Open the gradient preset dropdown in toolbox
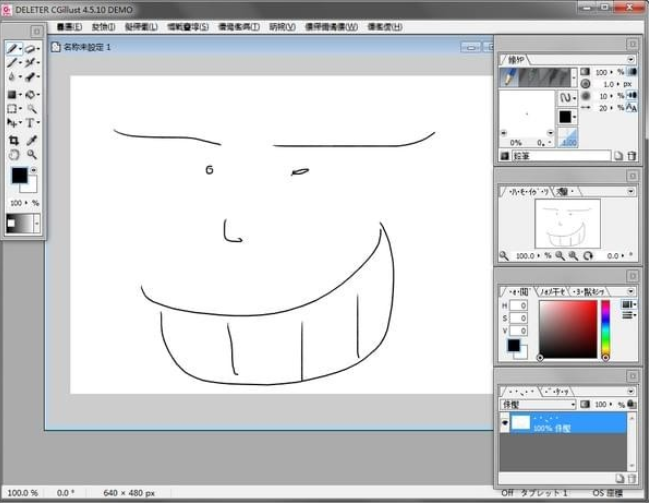The width and height of the screenshot is (649, 503). tap(38, 225)
